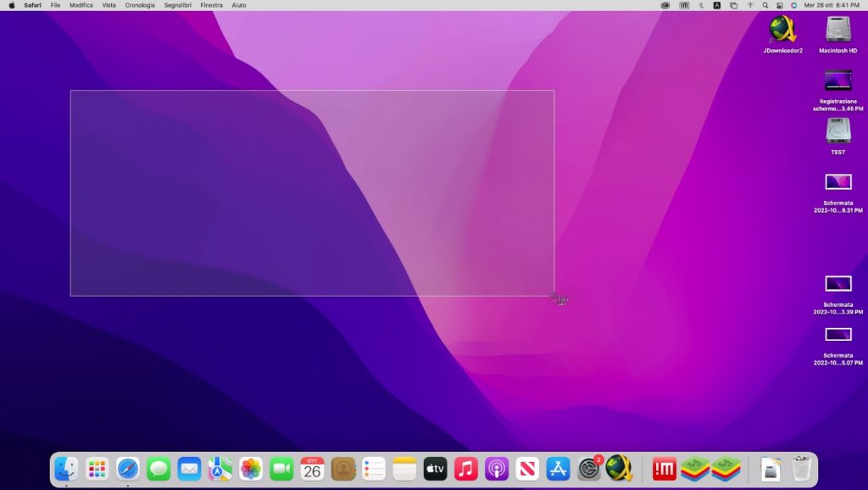Screen dimensions: 868x490
Task: Open the Cronologia menu
Action: (x=140, y=5)
